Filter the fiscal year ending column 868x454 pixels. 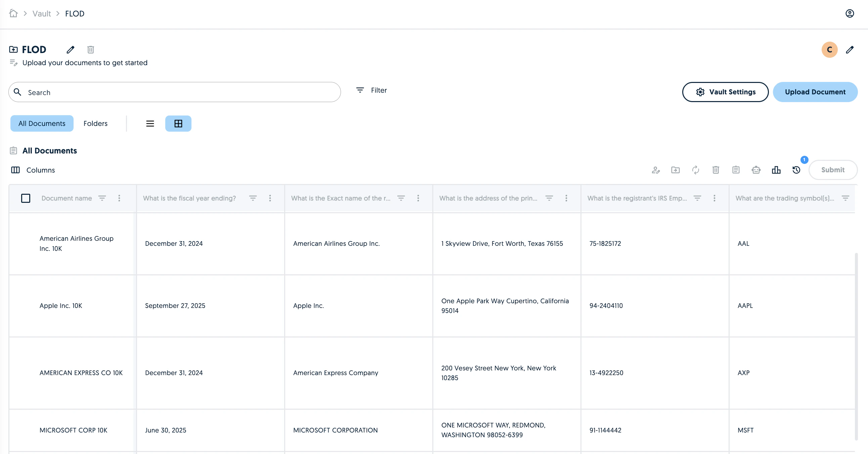coord(253,198)
